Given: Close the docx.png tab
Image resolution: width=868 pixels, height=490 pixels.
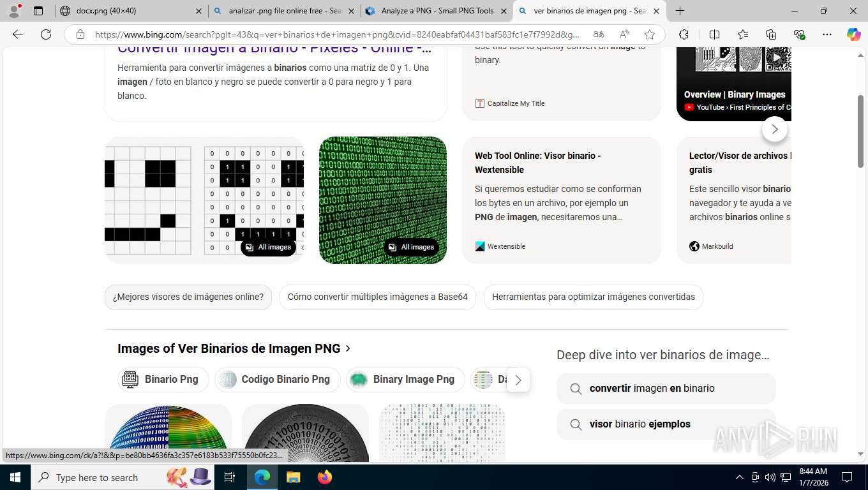Looking at the screenshot, I should click(x=198, y=11).
